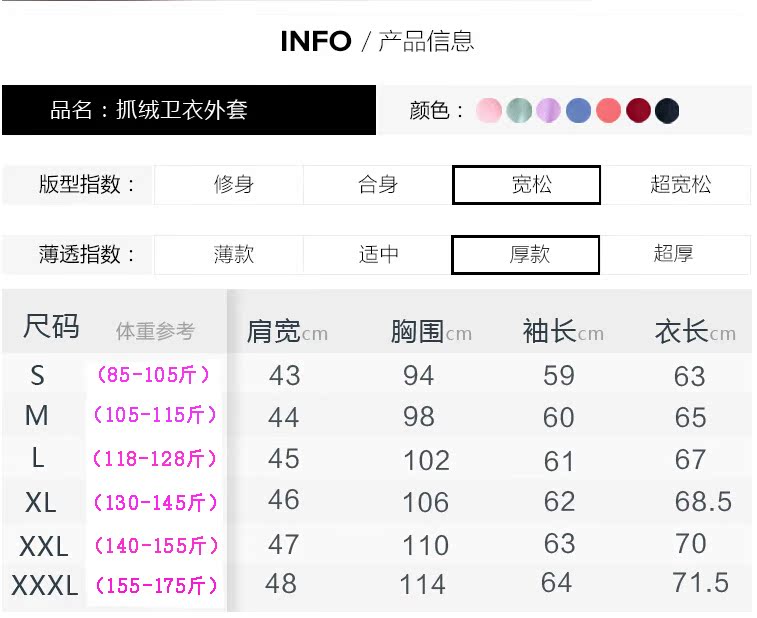Choose the coral red color swatch
This screenshot has height=618, width=757.
(608, 111)
